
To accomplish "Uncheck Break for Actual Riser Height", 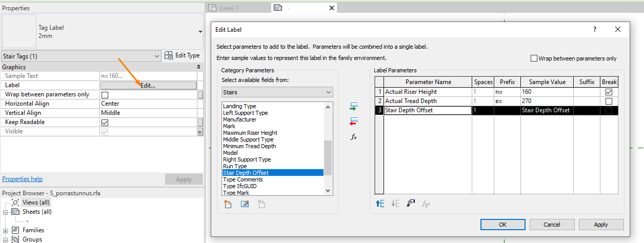I will [609, 92].
